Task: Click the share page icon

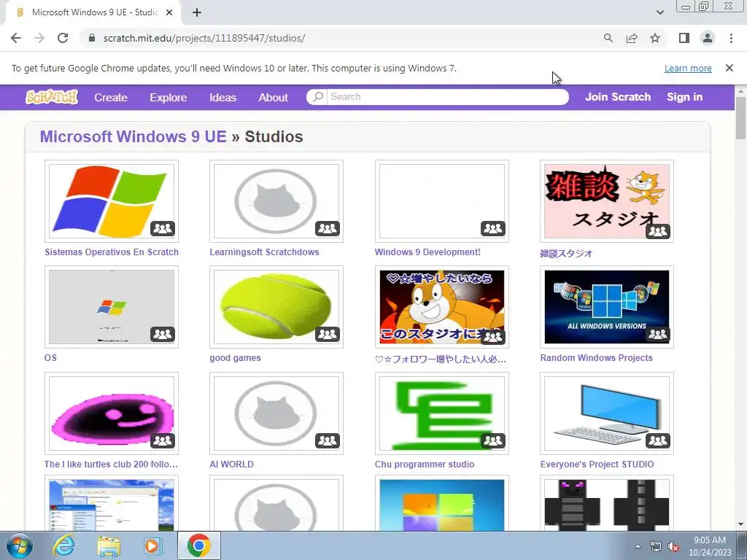Action: [632, 38]
